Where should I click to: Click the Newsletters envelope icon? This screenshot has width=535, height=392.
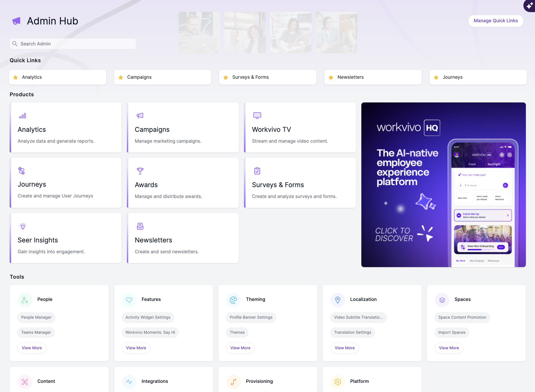click(x=140, y=226)
